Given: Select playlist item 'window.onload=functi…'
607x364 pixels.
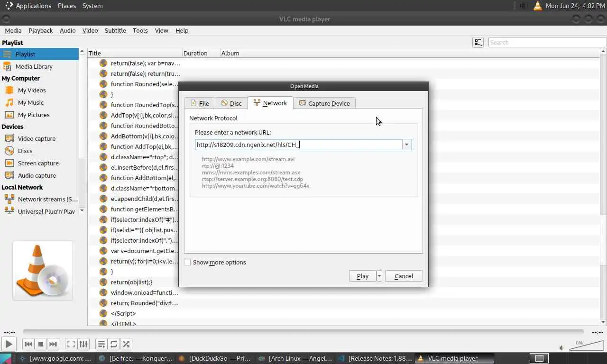Looking at the screenshot, I should [145, 292].
